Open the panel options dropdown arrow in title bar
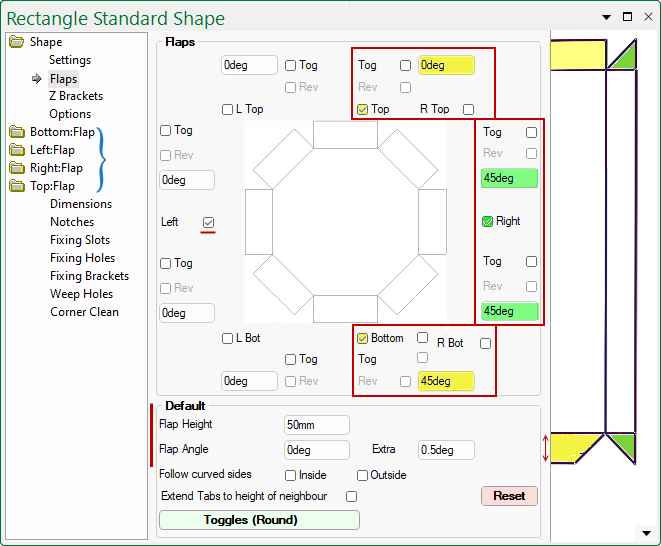Viewport: 661px width, 546px height. [606, 17]
